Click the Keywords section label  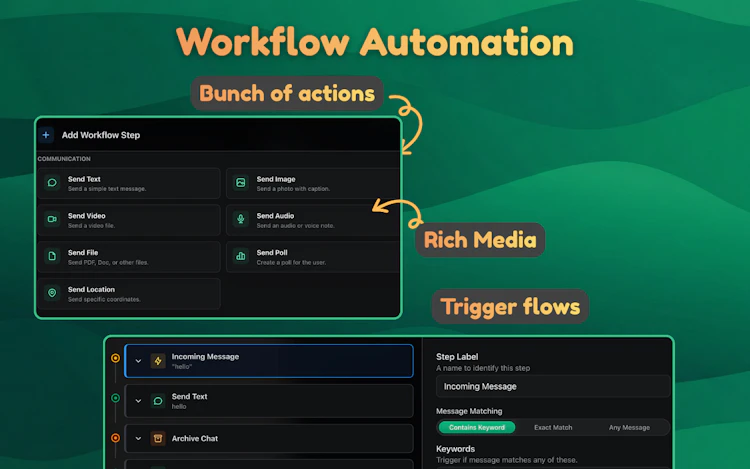[455, 449]
